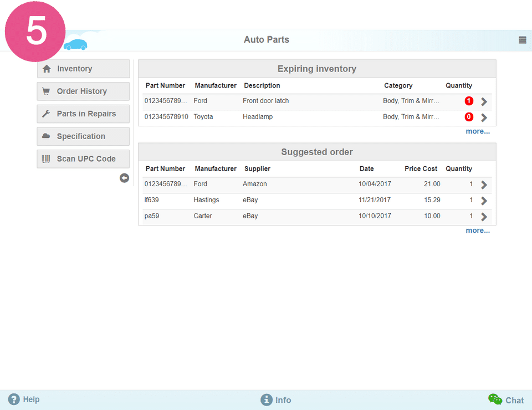Viewport: 532px width, 410px height.
Task: Open Parts in Repairs menu item
Action: [x=84, y=114]
